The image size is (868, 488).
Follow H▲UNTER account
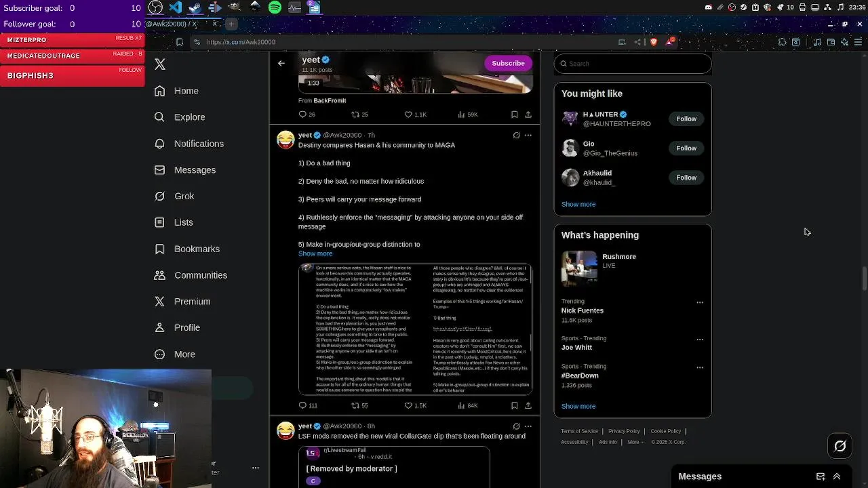click(x=686, y=119)
